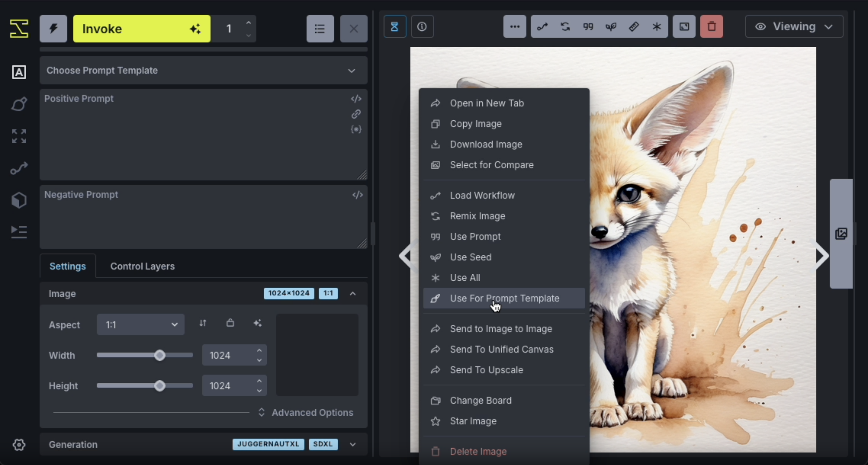Click the lightning bolt priority queue icon

click(53, 29)
